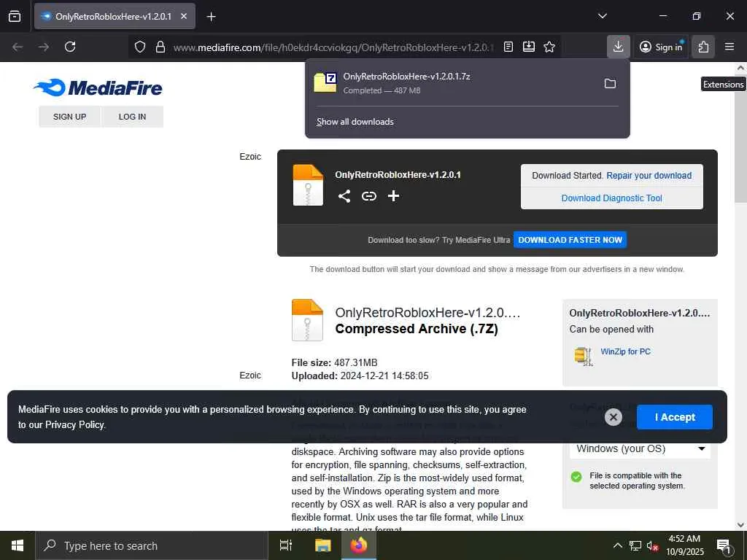The image size is (747, 560).
Task: Click the network icon in system tray
Action: pos(635,545)
